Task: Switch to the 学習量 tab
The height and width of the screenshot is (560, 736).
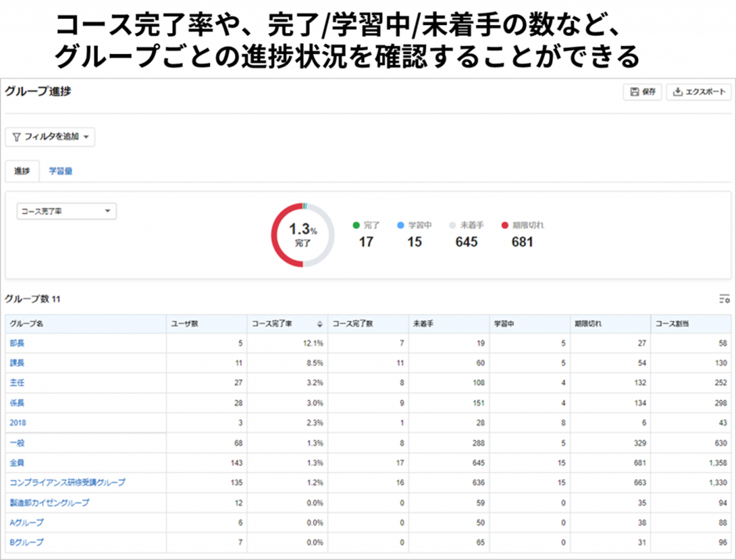Action: 60,171
